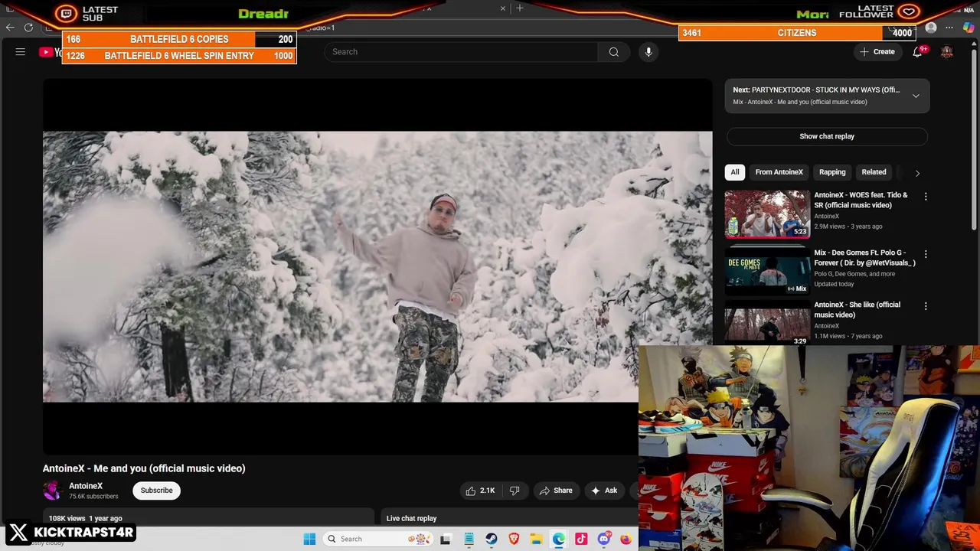Screen dimensions: 980x551
Task: Share the video
Action: point(556,491)
